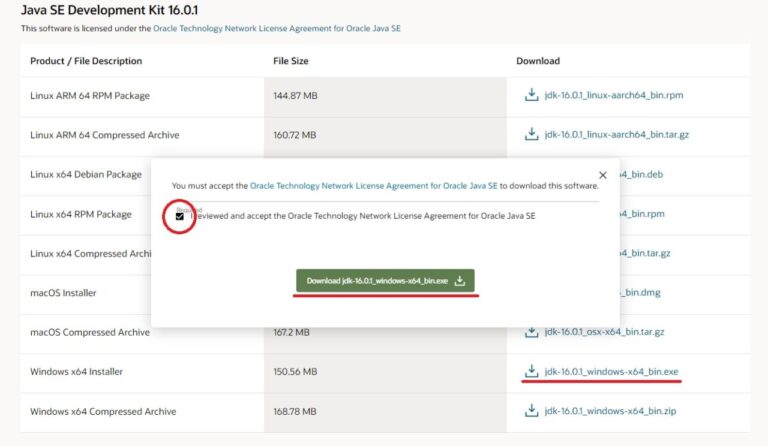Screen dimensions: 768x446
Task: Click download icon for windows-x64_bin.zip row
Action: 531,410
